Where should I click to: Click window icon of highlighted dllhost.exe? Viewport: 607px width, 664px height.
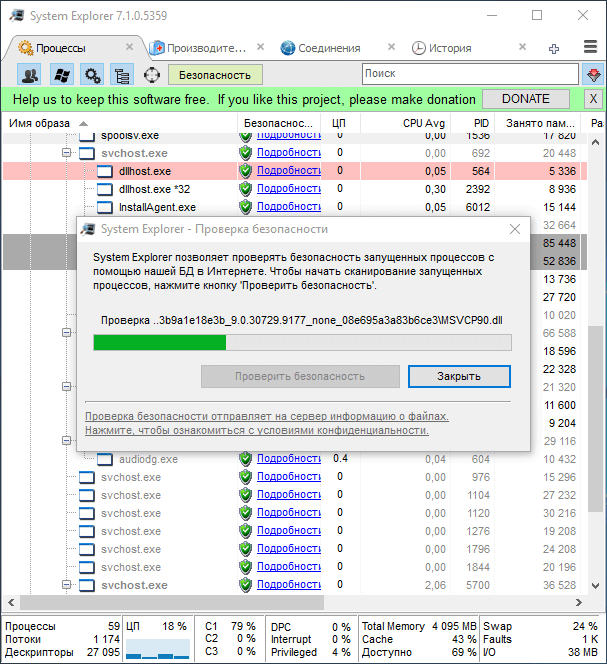(x=105, y=171)
